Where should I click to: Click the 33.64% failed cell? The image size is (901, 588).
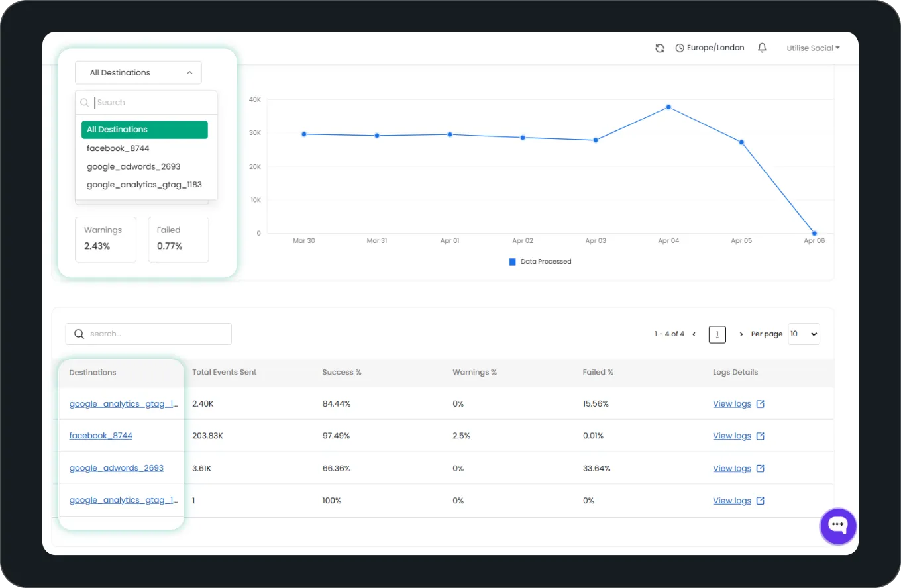[596, 468]
